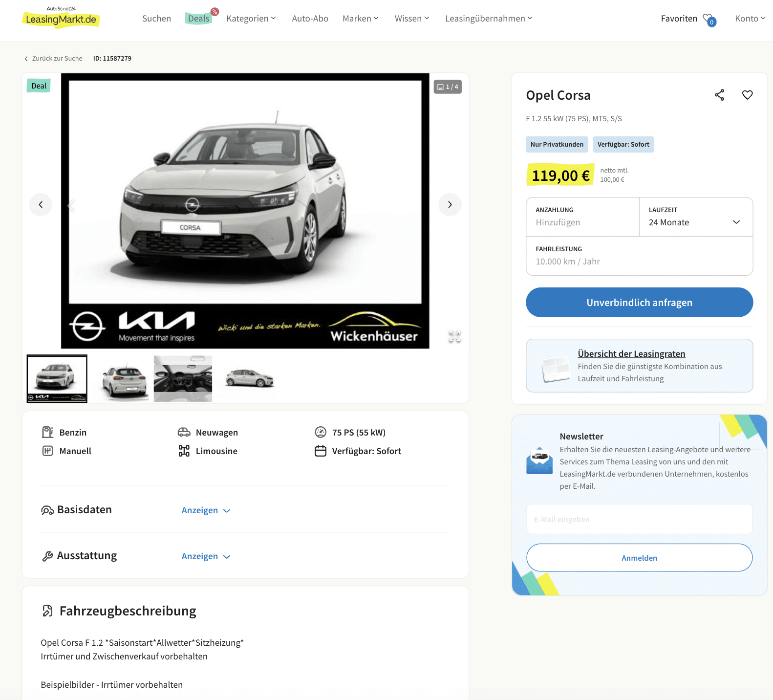The width and height of the screenshot is (773, 700).
Task: Click the leasing rates table icon
Action: (x=556, y=369)
